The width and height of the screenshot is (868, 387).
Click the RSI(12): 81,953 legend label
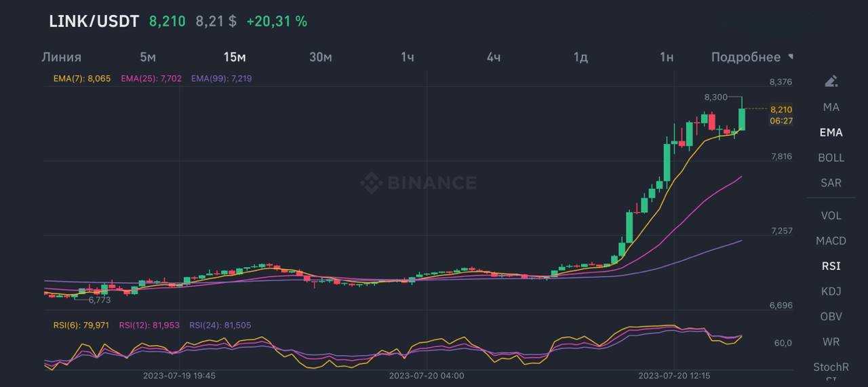(149, 325)
